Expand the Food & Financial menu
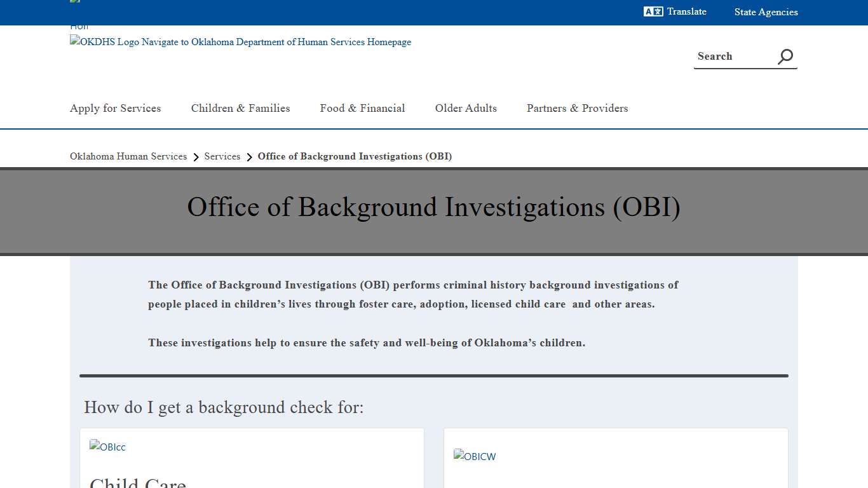This screenshot has height=488, width=868. point(362,109)
